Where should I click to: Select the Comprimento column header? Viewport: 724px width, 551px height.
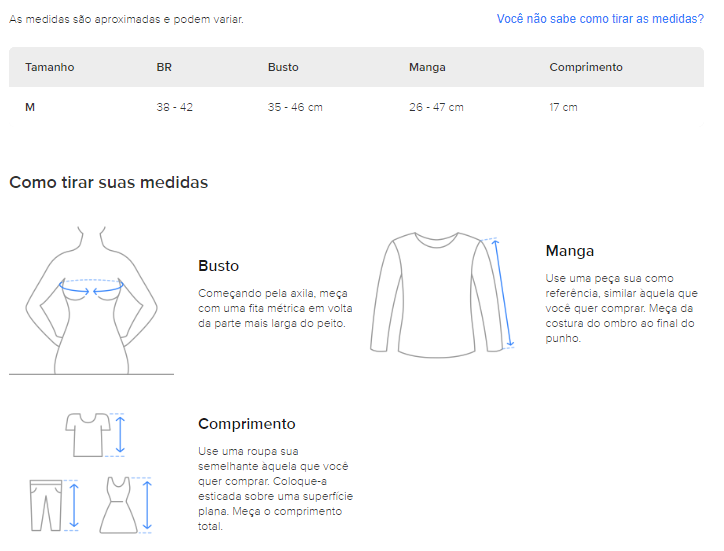[x=585, y=67]
